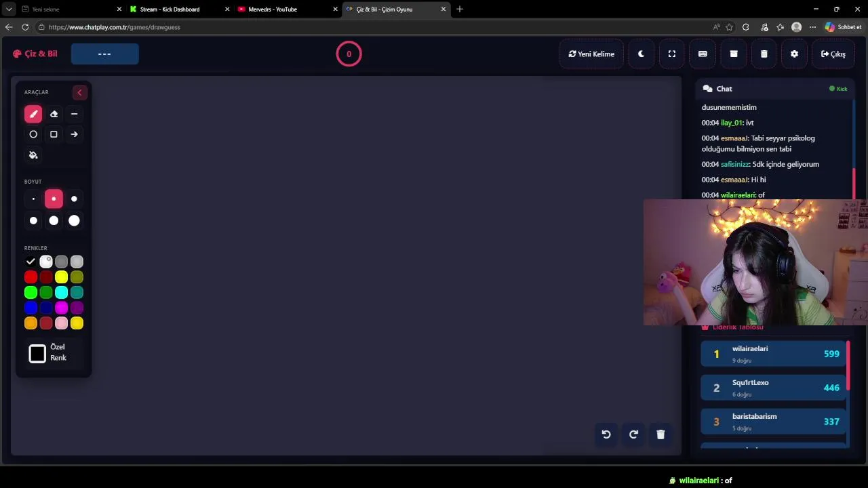868x488 pixels.
Task: Open browser tab search dropdown
Action: click(9, 9)
